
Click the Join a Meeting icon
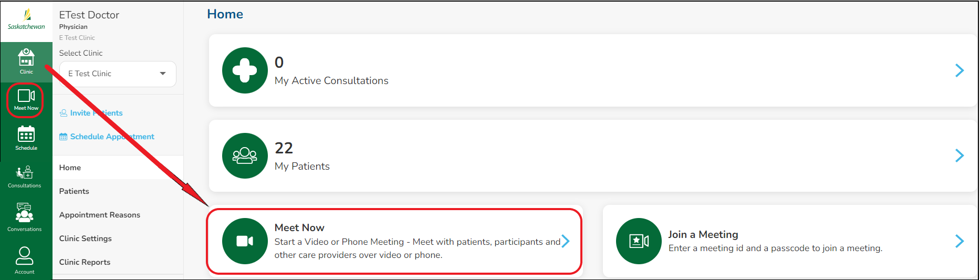[x=639, y=241]
